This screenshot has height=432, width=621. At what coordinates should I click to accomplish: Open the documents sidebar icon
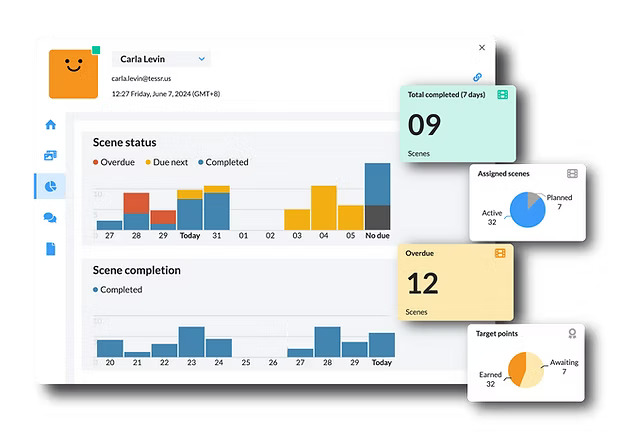pos(50,248)
